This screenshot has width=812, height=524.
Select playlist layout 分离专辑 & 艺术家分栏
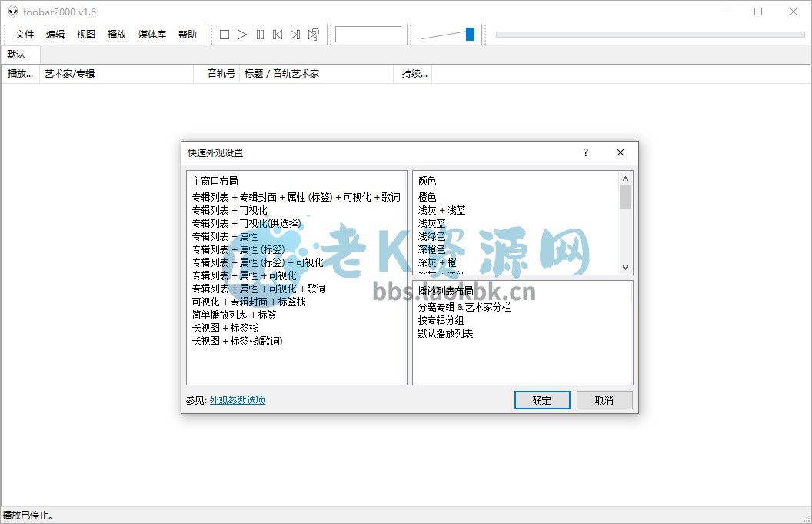(x=464, y=307)
